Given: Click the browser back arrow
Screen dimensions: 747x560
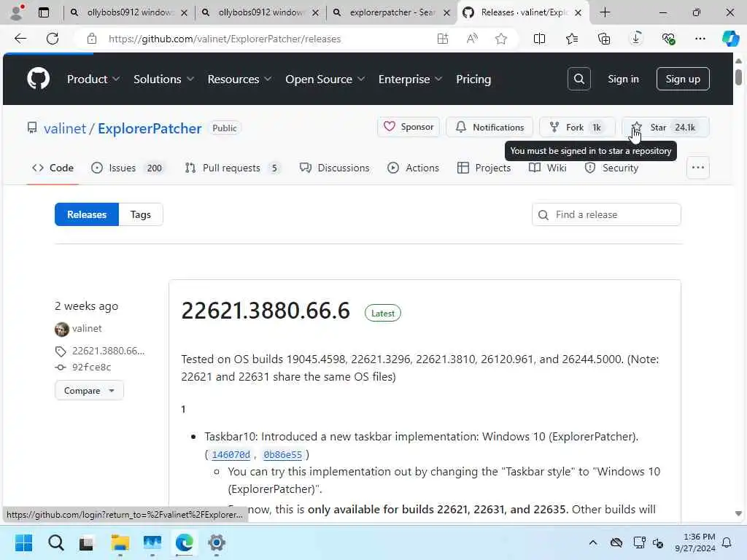Looking at the screenshot, I should [20, 39].
